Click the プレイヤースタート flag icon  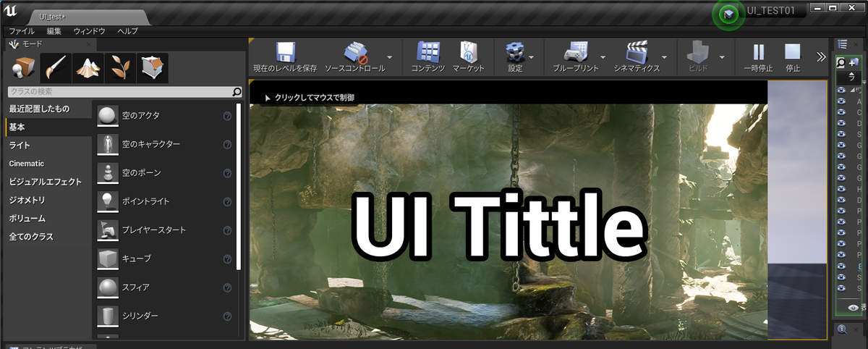click(107, 230)
